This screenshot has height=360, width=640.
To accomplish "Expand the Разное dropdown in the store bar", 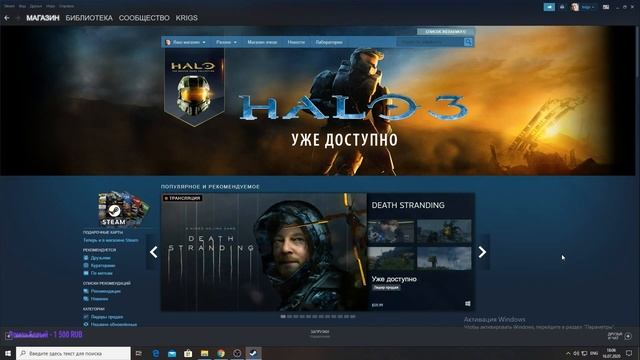I will pos(226,42).
